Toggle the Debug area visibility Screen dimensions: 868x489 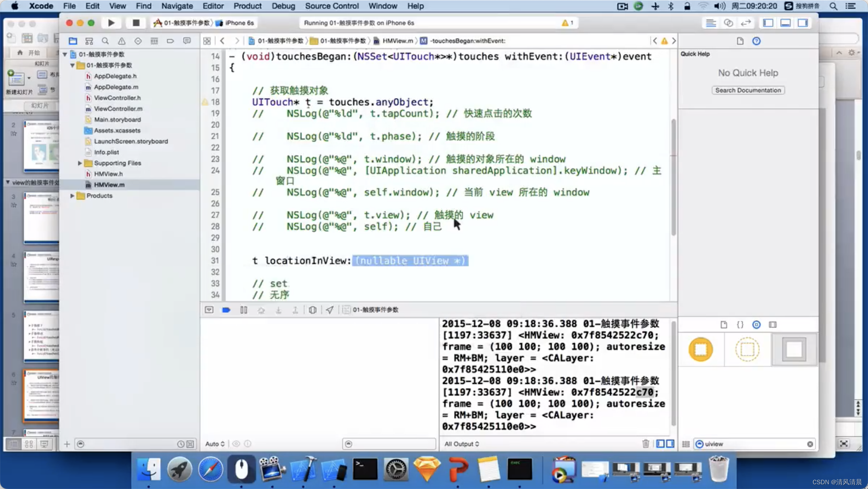coord(786,23)
